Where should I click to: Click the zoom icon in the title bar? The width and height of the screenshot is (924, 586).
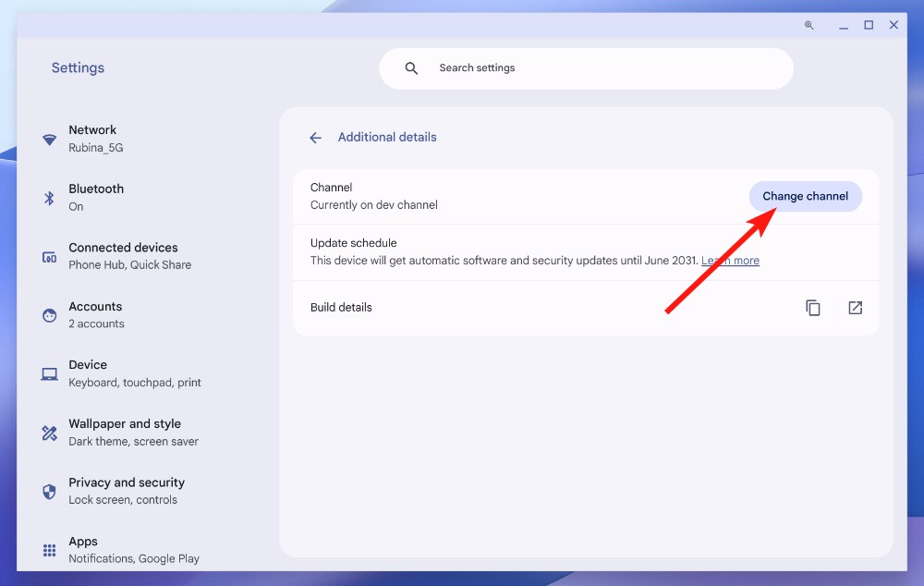(x=808, y=25)
